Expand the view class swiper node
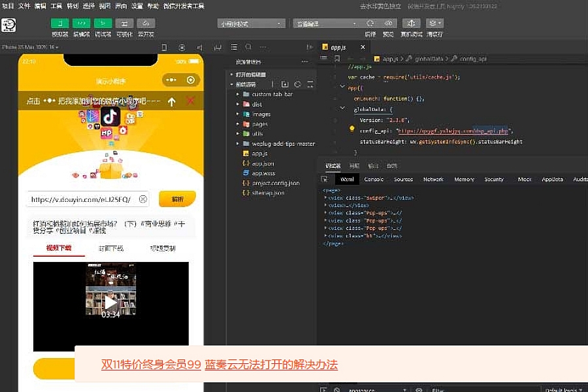 click(325, 198)
